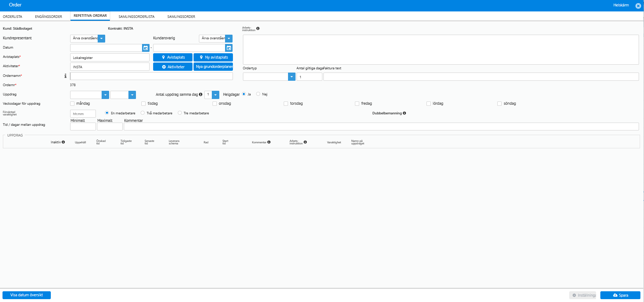Check the onsdag checkbox

215,104
